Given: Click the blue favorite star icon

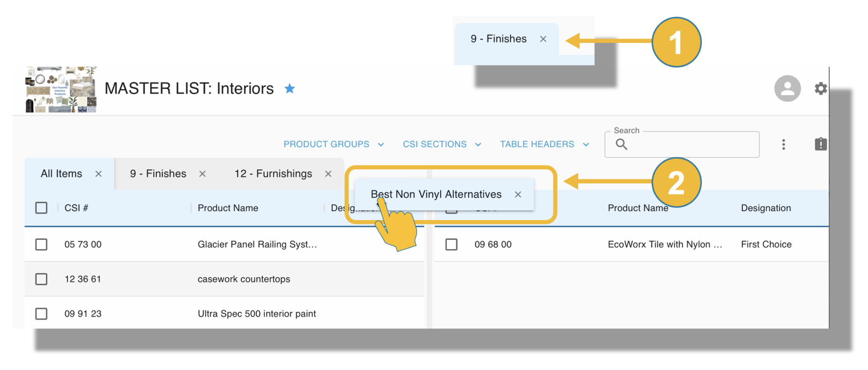Looking at the screenshot, I should (x=290, y=88).
